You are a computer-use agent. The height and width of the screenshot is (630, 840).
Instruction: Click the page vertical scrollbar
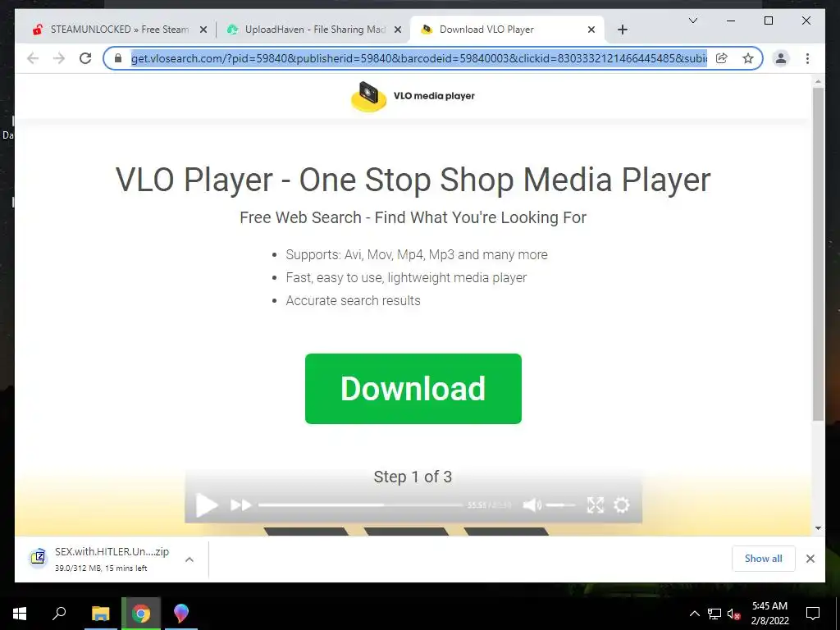pyautogui.click(x=818, y=254)
